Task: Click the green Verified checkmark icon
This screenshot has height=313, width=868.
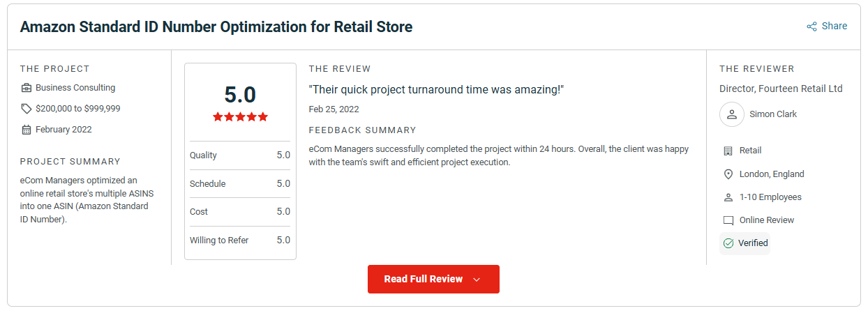Action: pos(728,243)
